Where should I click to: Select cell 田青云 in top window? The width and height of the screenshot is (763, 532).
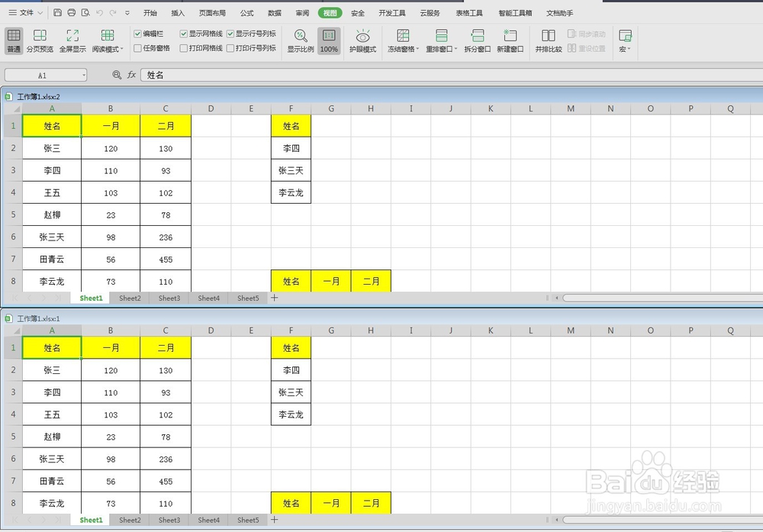tap(52, 260)
